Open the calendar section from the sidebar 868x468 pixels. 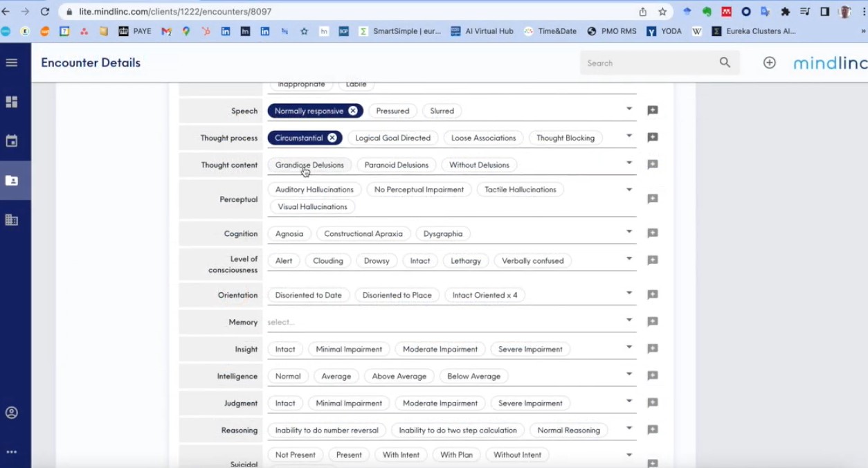click(x=12, y=141)
